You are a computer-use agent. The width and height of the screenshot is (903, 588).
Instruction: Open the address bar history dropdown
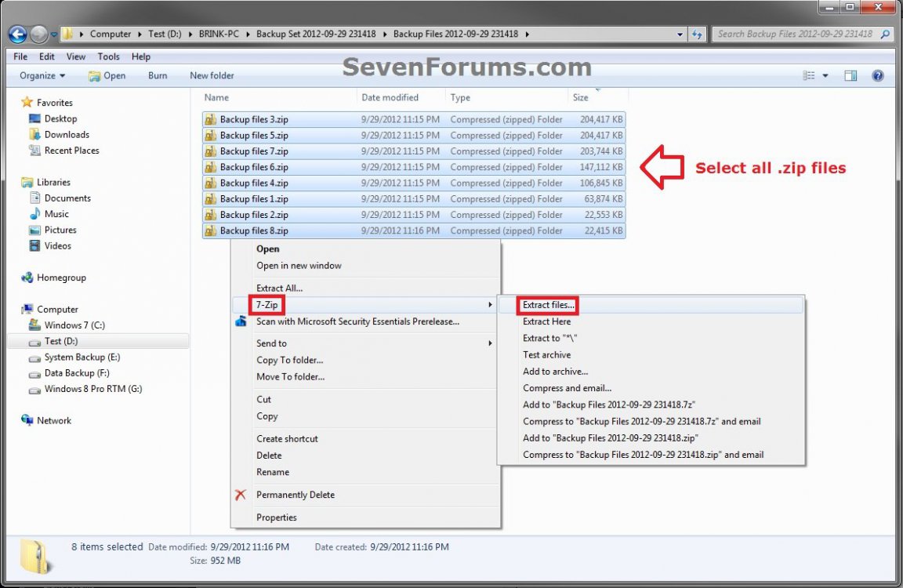[680, 34]
